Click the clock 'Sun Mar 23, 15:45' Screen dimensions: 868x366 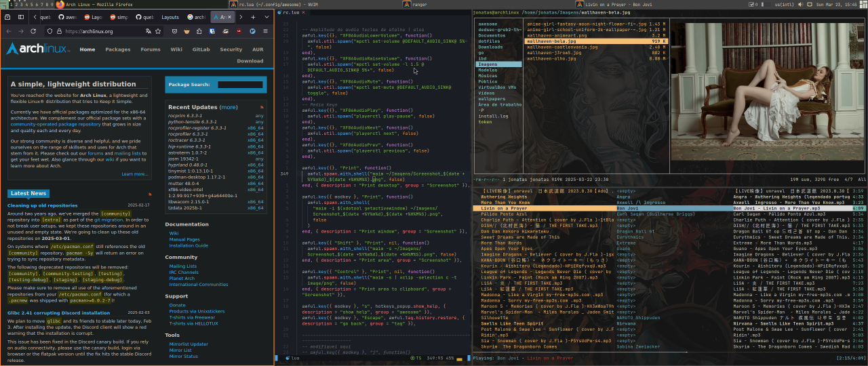tap(836, 4)
